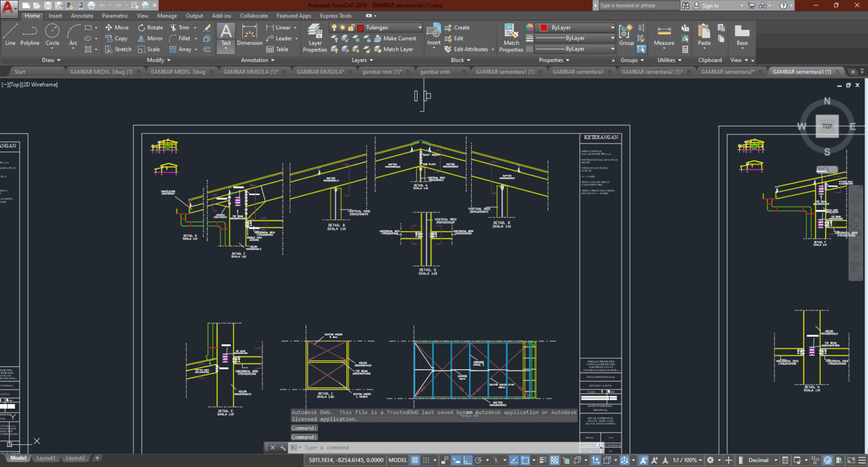Toggle Object Snap in the status bar
The image size is (868, 467).
(x=525, y=460)
